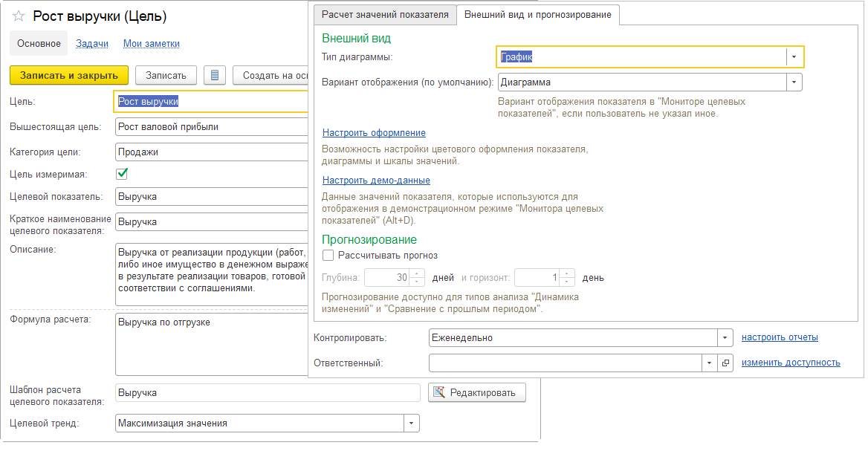The width and height of the screenshot is (868, 451).
Task: Uncheck the Цель измеримая checkbox
Action: [123, 174]
